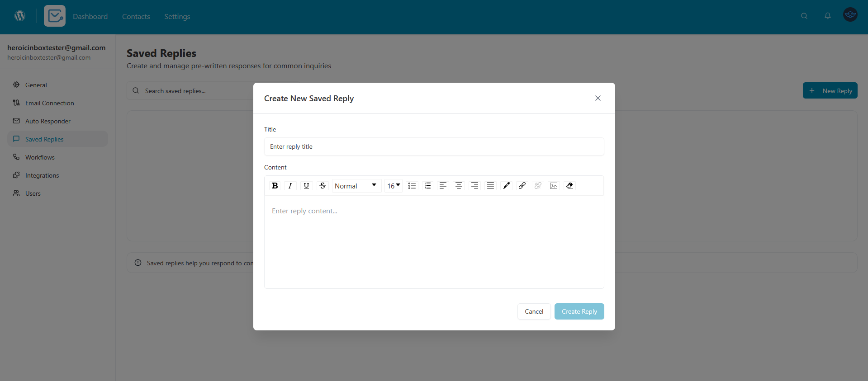Go to Workflows in the sidebar

point(40,157)
